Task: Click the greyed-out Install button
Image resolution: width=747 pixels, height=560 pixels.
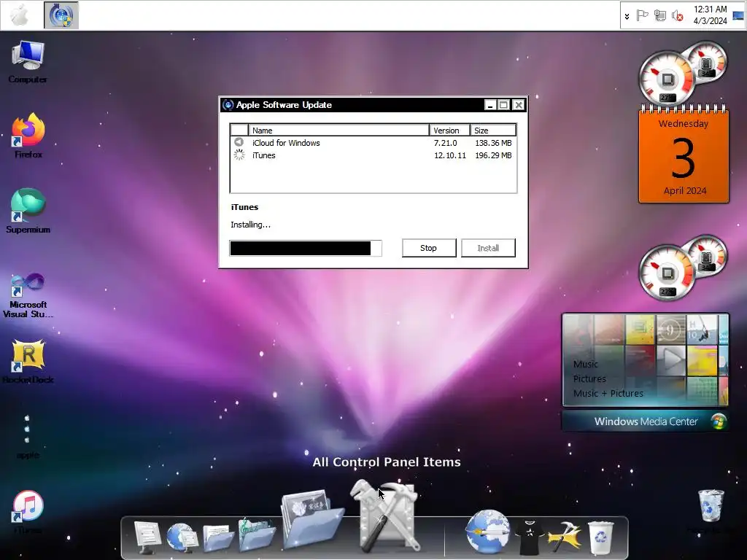Action: tap(488, 248)
